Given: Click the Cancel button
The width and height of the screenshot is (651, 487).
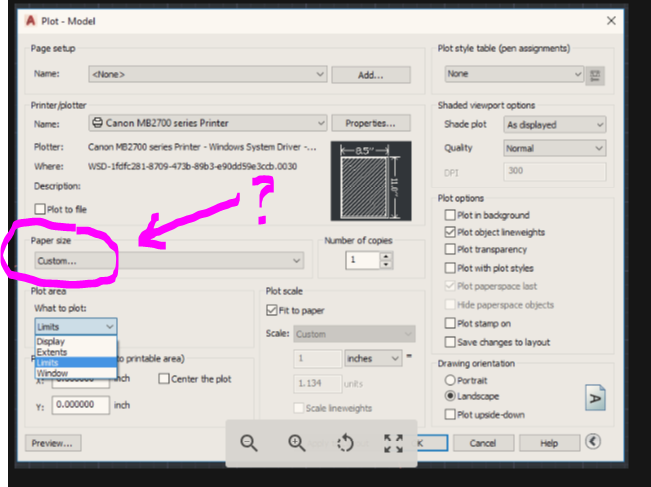Looking at the screenshot, I should click(x=483, y=443).
